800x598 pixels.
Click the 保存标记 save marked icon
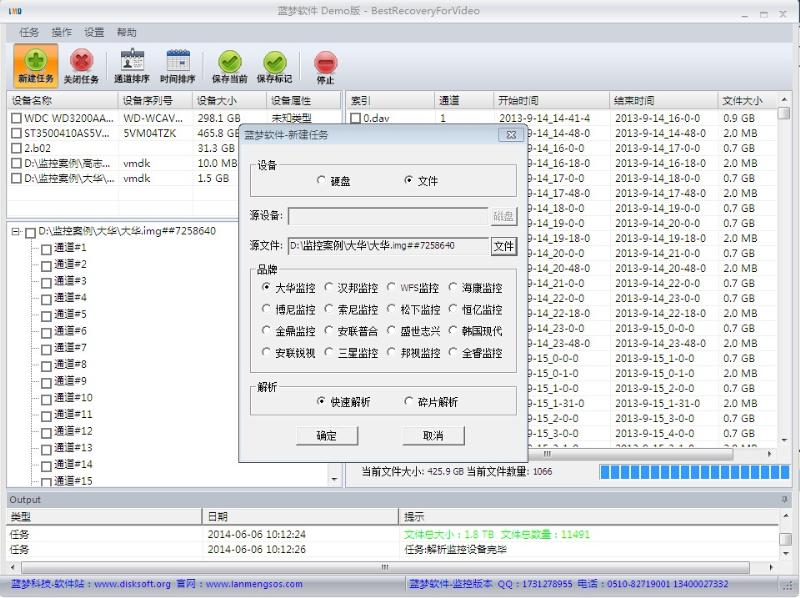tap(274, 65)
